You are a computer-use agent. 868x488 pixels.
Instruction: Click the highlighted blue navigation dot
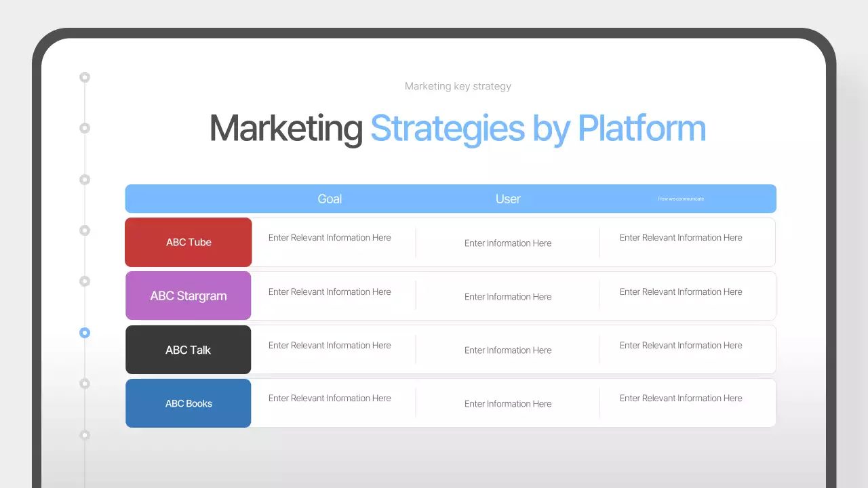point(85,333)
